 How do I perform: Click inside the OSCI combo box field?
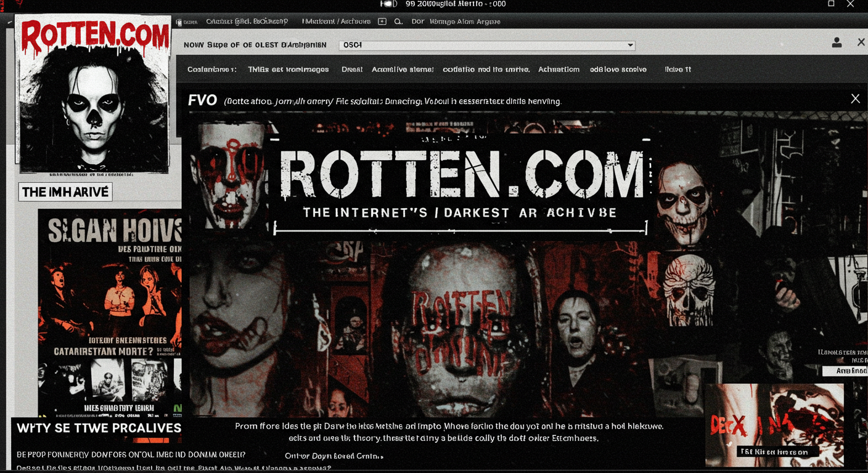click(487, 45)
